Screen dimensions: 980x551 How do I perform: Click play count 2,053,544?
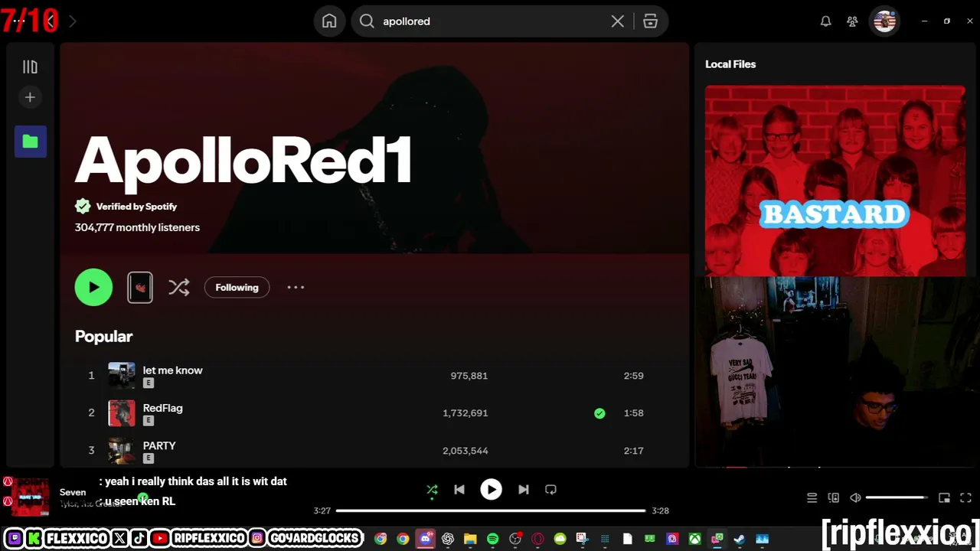(465, 451)
